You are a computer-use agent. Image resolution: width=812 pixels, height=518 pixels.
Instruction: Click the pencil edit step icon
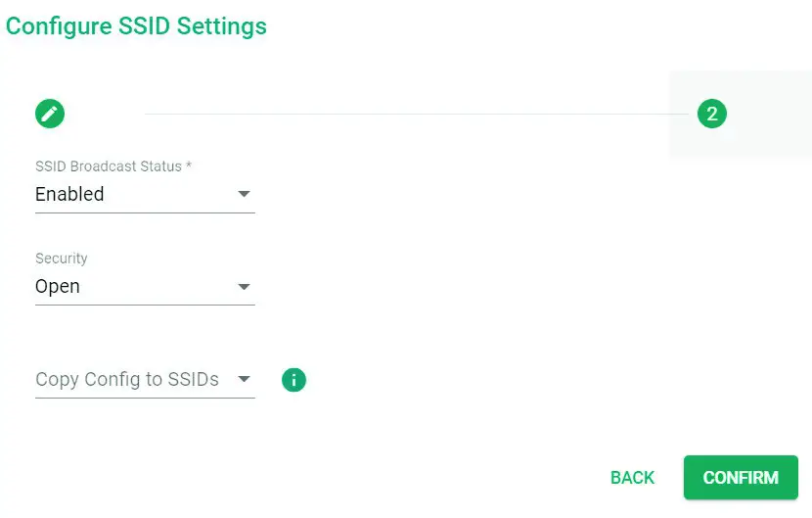click(50, 114)
